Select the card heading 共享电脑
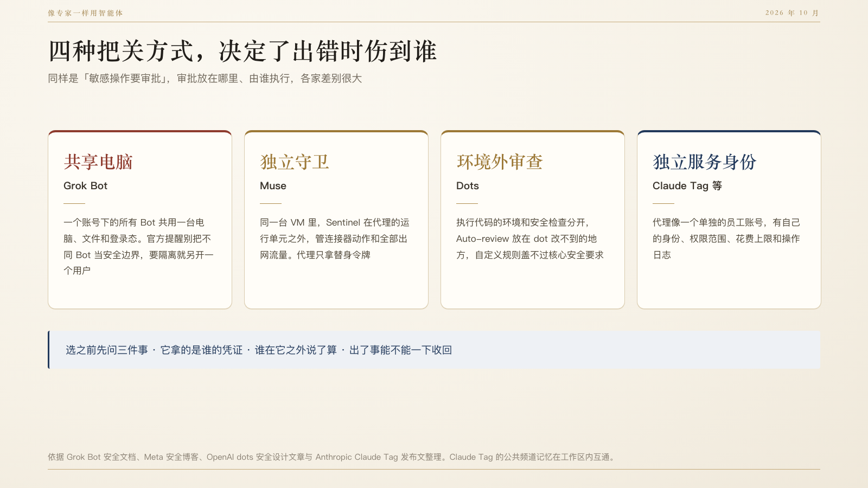The image size is (868, 488). pos(98,162)
